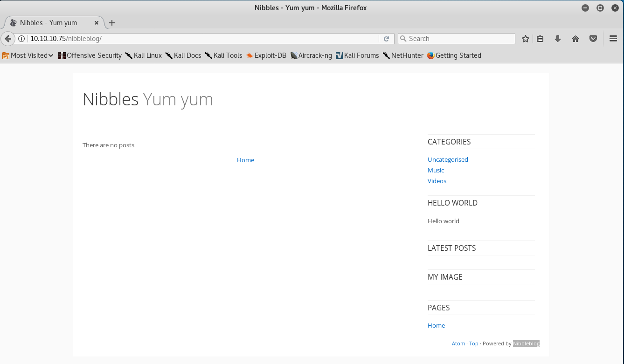Close the Nibbles - Yum yum tab

[97, 23]
